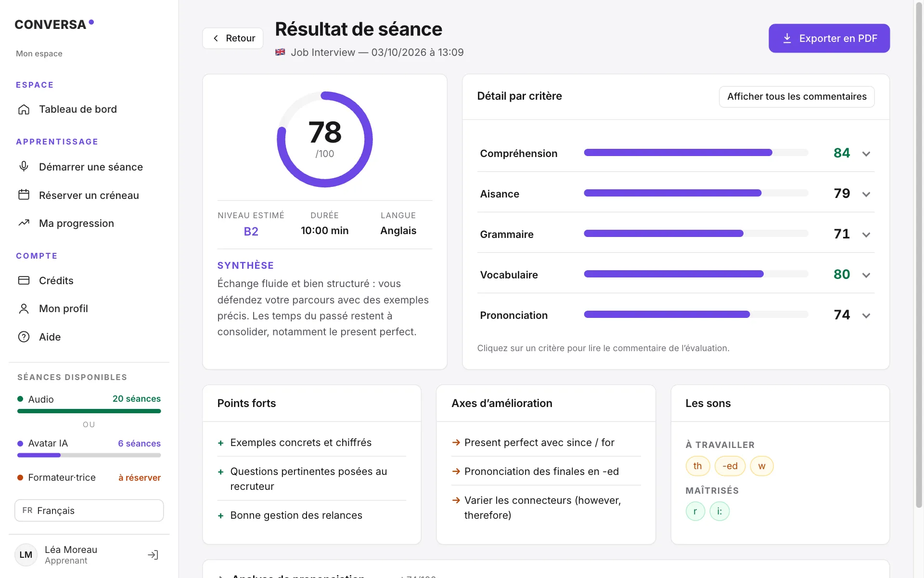Screen dimensions: 924x578
Task: Click the card icon next to Crédits
Action: (24, 280)
